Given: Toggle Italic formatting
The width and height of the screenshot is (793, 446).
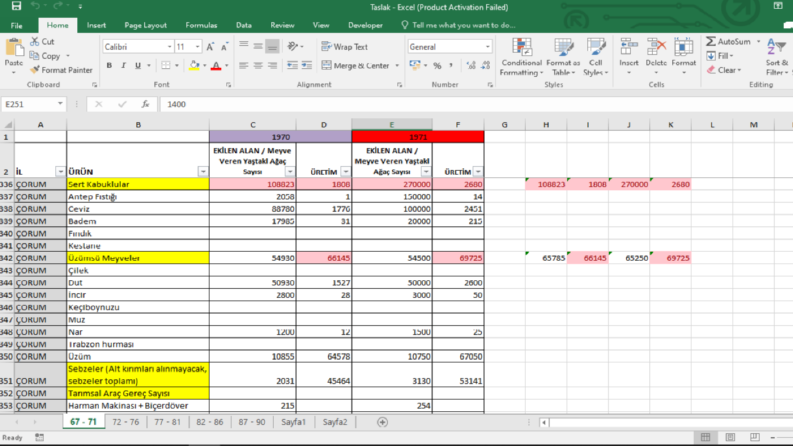Looking at the screenshot, I should [x=123, y=65].
